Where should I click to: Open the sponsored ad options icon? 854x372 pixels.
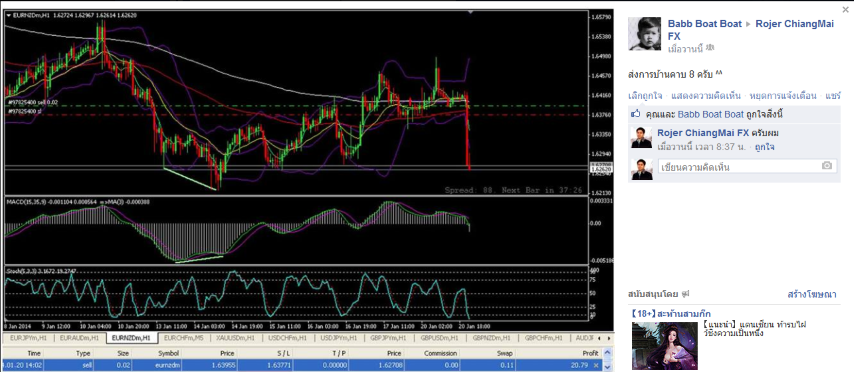pyautogui.click(x=685, y=294)
